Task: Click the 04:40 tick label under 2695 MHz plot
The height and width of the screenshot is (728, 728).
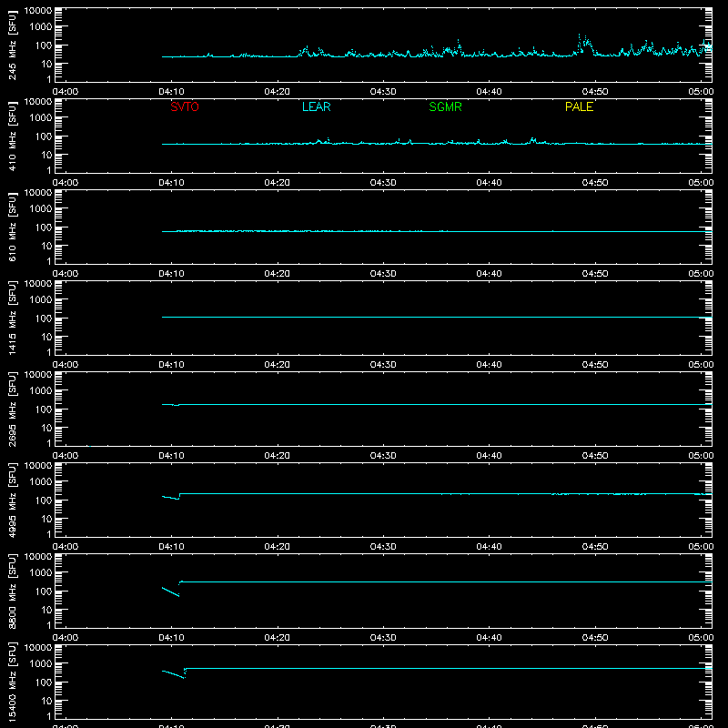Action: click(489, 456)
